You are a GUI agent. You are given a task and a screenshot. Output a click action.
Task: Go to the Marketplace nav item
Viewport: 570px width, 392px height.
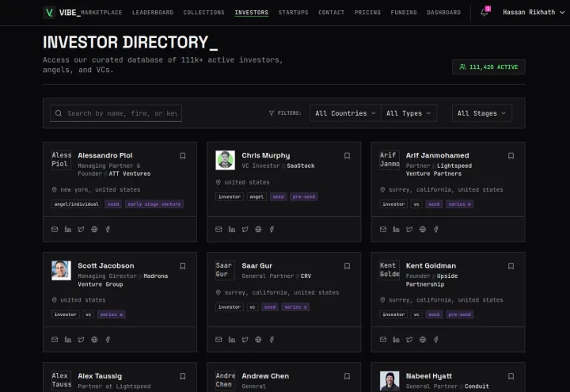pos(101,13)
